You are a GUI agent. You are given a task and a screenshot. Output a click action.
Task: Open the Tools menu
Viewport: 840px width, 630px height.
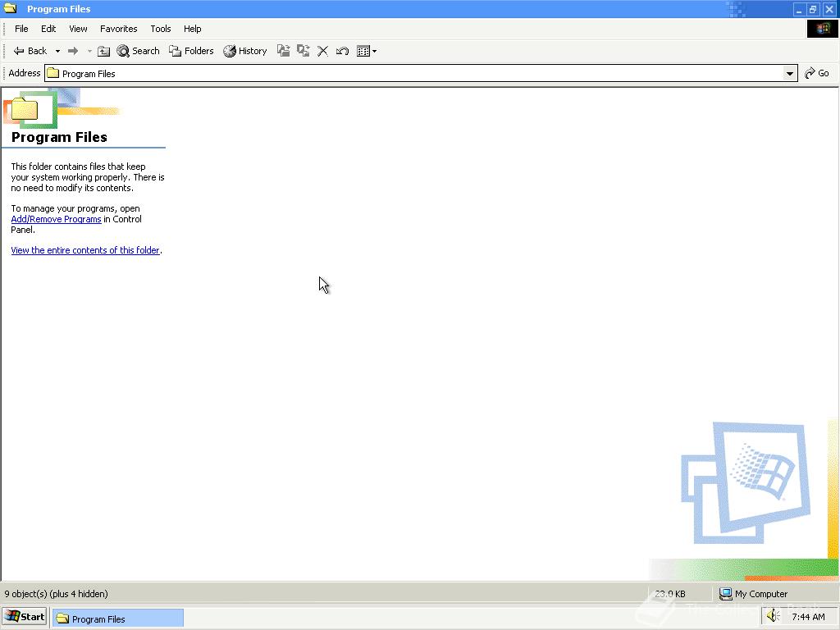(161, 29)
